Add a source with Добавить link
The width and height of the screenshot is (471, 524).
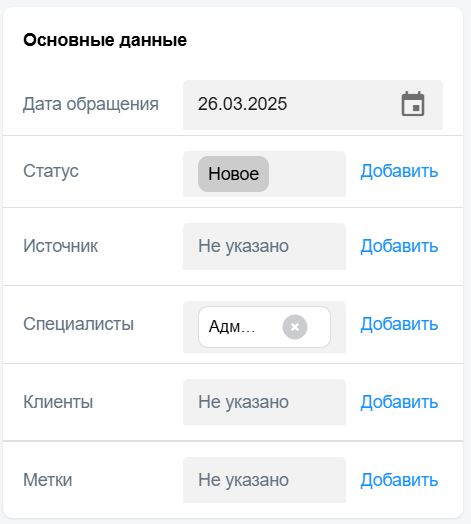pyautogui.click(x=399, y=246)
